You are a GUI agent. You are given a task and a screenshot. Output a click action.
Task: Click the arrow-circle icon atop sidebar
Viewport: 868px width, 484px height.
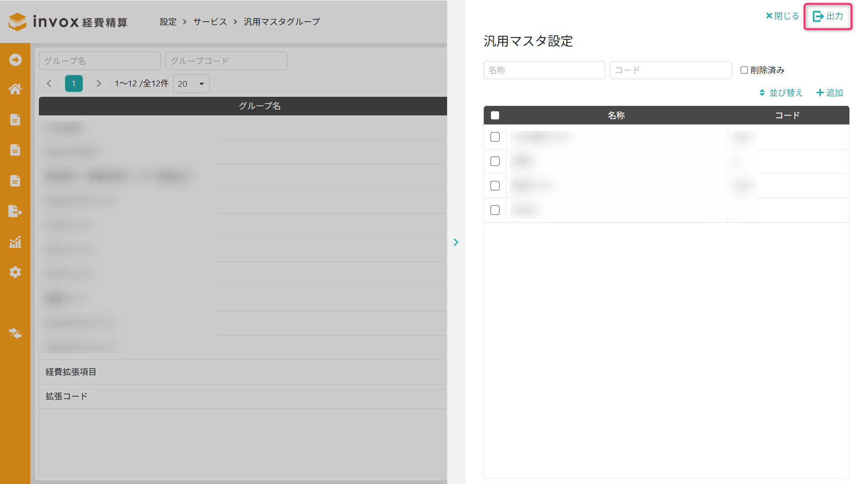pos(15,60)
